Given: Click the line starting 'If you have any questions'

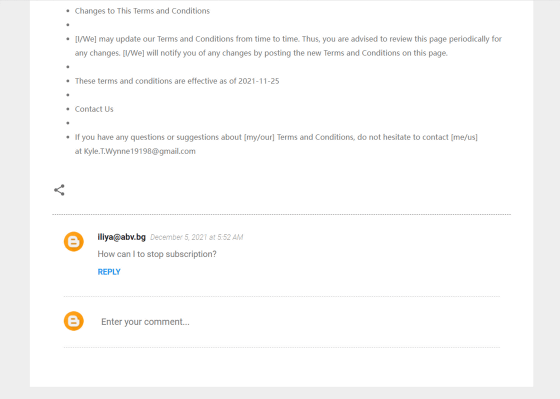Looking at the screenshot, I should click(x=276, y=137).
